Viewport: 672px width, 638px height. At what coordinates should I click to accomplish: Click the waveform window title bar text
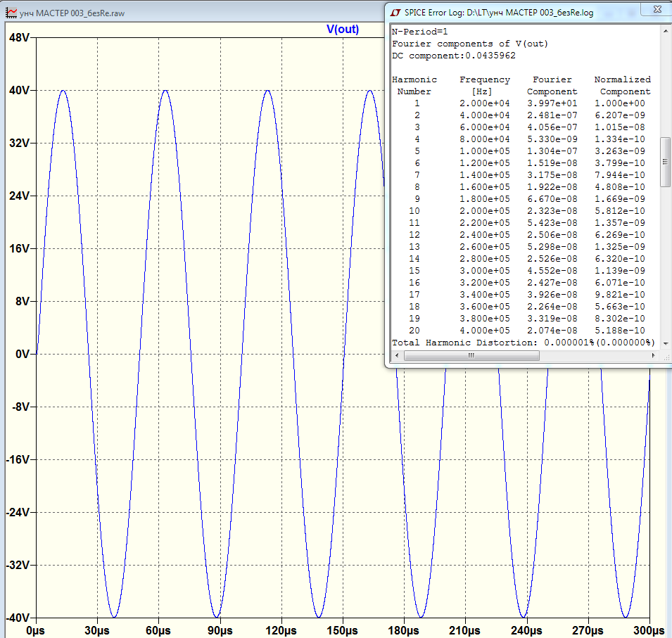coord(72,13)
